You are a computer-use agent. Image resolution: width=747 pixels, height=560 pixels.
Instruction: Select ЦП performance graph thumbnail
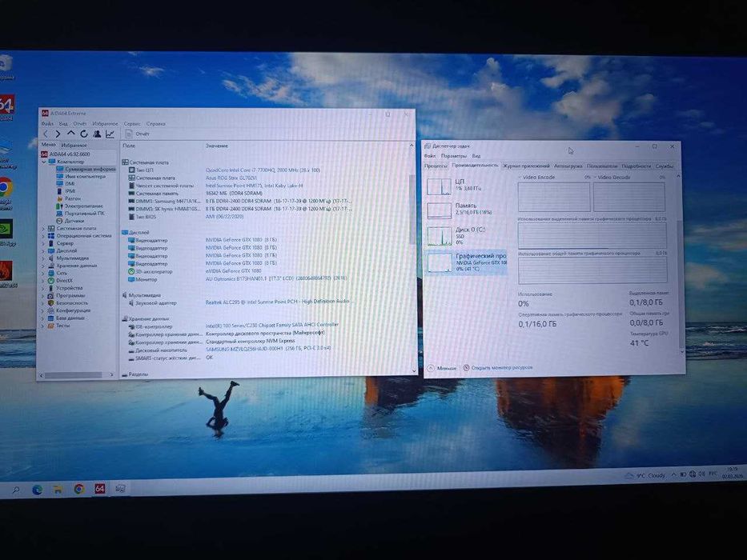click(439, 186)
